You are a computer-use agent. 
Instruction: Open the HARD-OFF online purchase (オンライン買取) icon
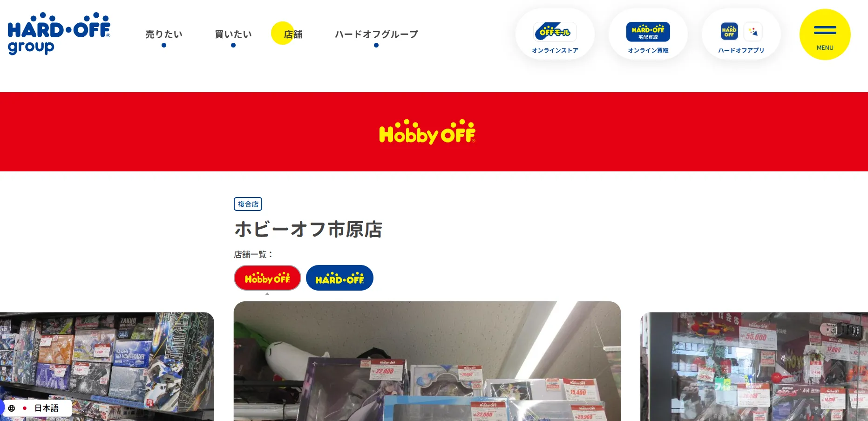[648, 32]
